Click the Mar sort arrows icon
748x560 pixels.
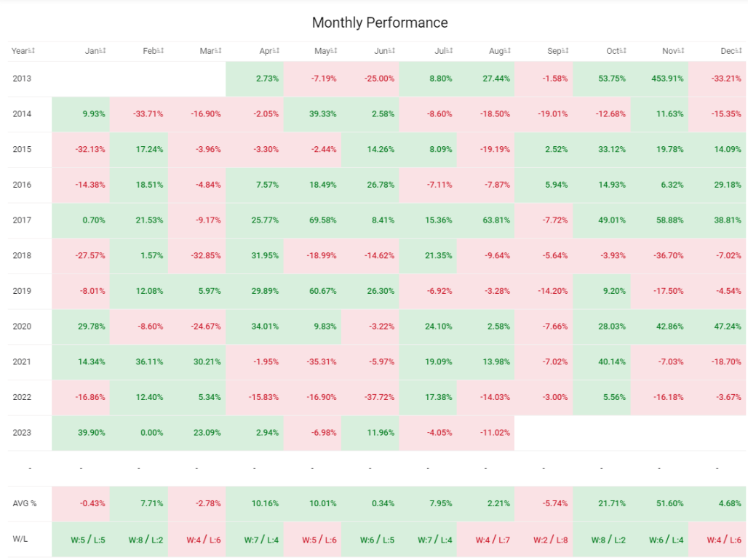(218, 51)
